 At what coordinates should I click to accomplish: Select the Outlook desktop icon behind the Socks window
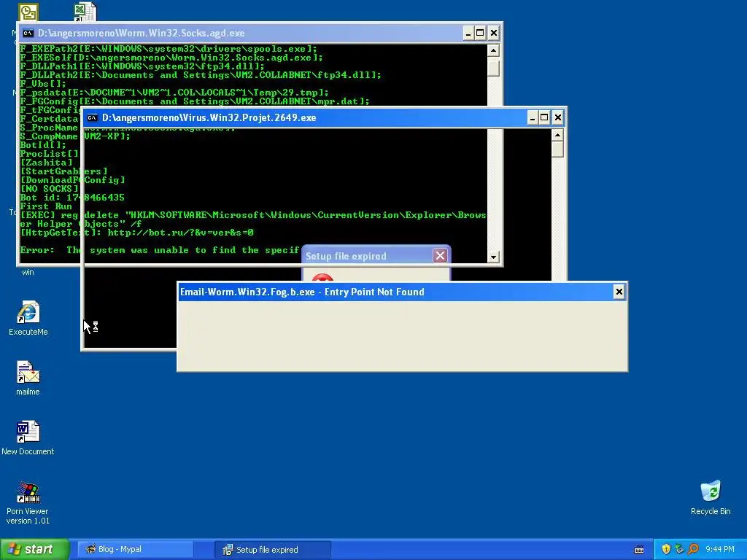[x=28, y=12]
